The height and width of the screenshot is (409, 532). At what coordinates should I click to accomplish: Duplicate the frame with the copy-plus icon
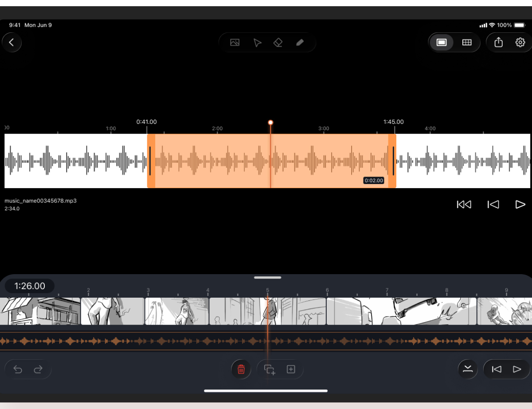[x=270, y=369]
